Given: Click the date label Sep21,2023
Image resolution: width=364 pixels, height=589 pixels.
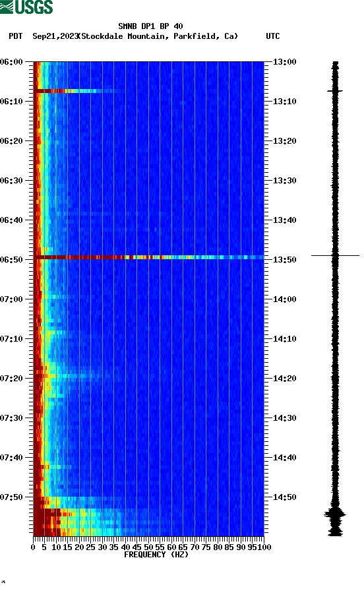Looking at the screenshot, I should (55, 36).
